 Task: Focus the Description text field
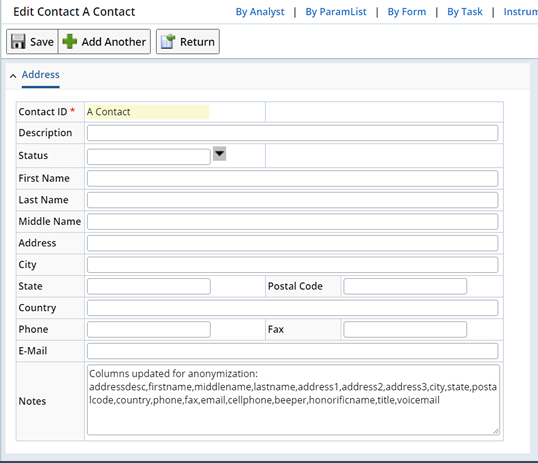click(x=292, y=133)
